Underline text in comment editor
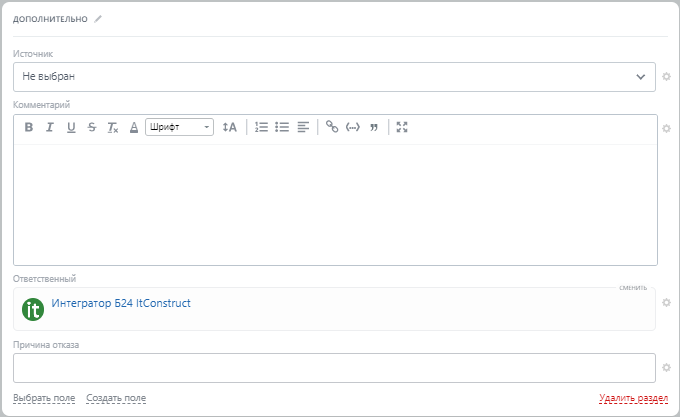 coord(71,127)
